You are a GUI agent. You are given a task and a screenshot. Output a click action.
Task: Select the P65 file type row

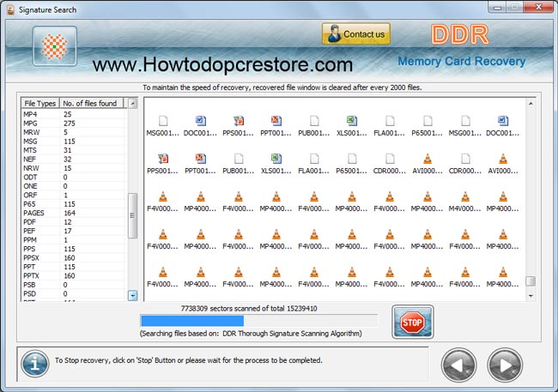click(x=73, y=204)
